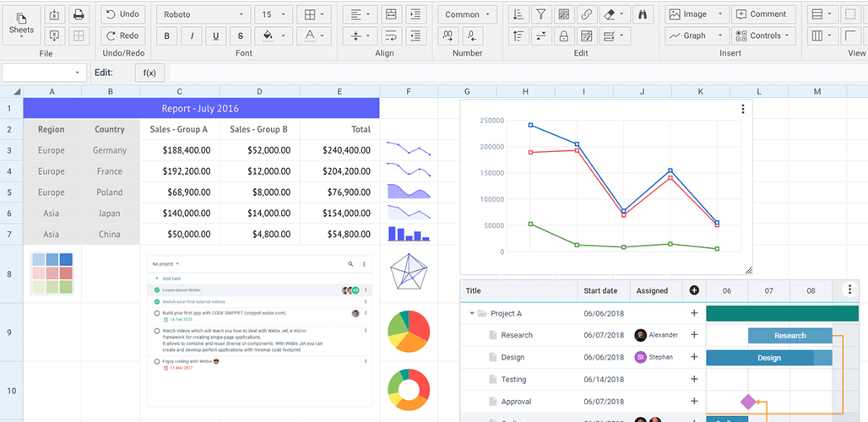Open the Common number format dropdown
This screenshot has height=422, width=868.
coord(467,14)
